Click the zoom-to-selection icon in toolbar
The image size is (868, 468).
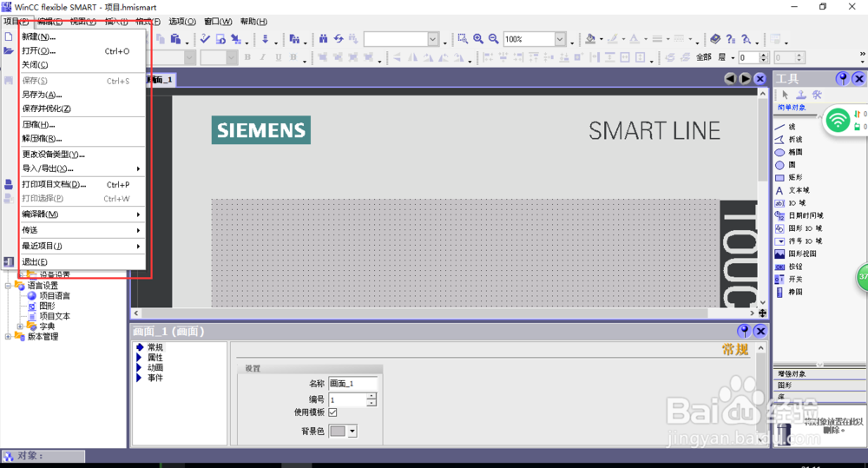point(463,39)
